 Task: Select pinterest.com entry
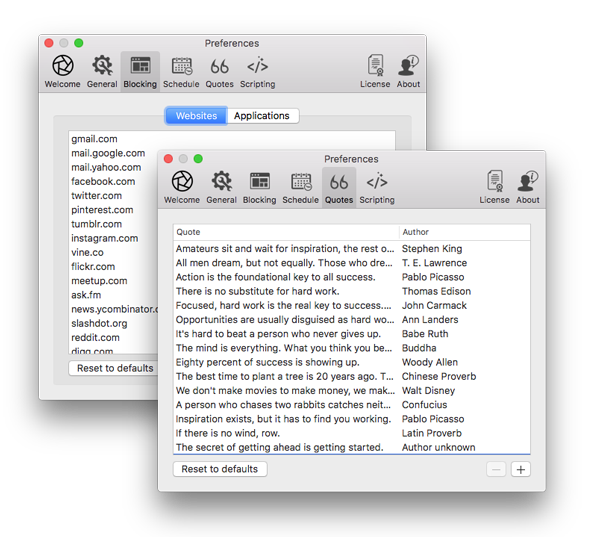tap(102, 210)
